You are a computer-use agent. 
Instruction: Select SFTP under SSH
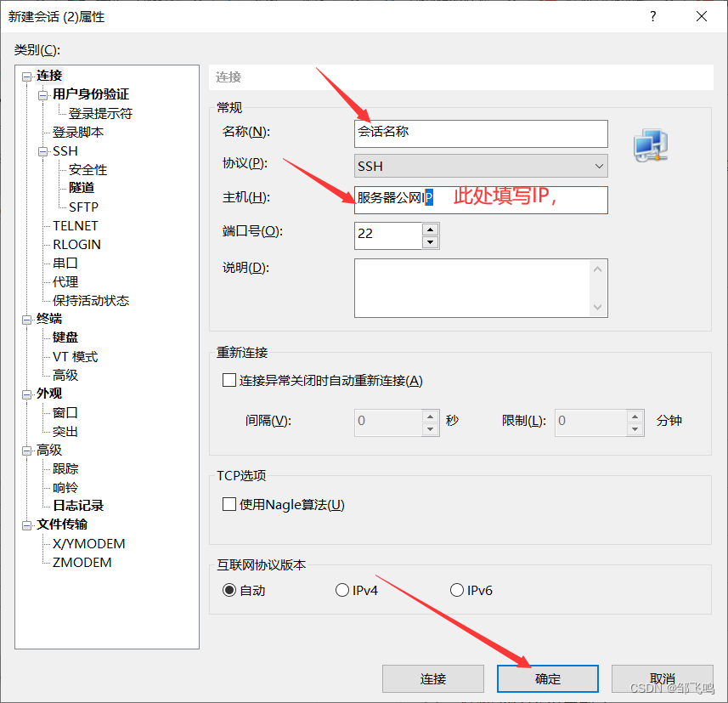[x=83, y=207]
